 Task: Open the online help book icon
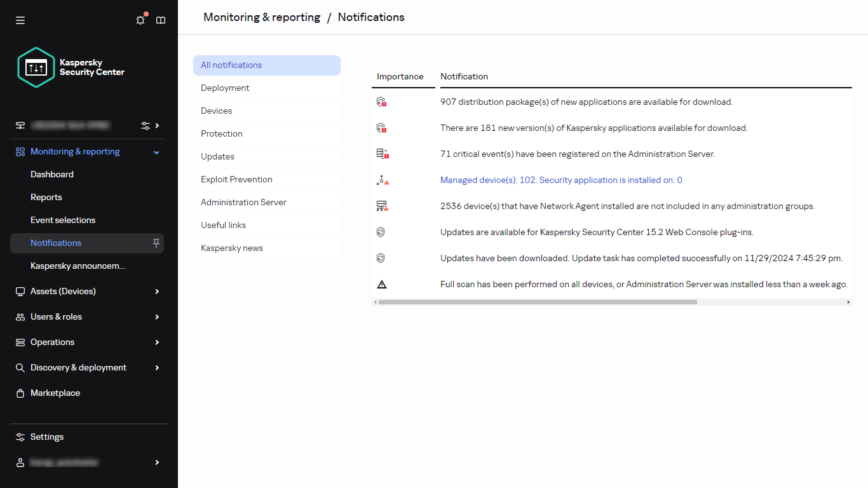point(161,20)
